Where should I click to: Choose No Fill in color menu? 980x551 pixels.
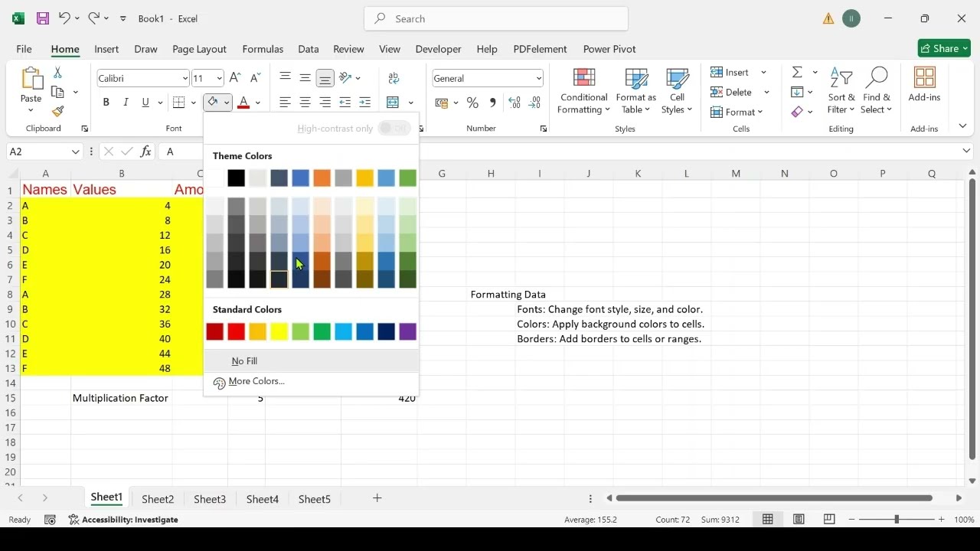point(312,361)
